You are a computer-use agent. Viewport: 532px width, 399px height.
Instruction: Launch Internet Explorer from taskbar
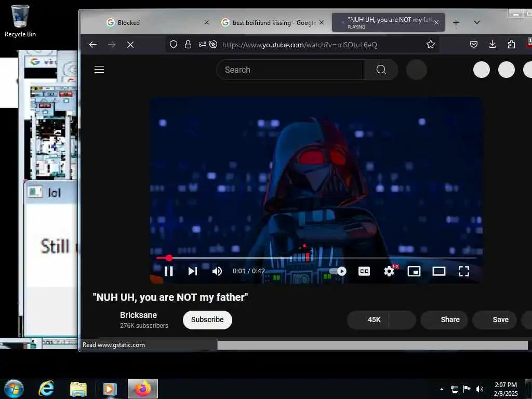click(46, 389)
